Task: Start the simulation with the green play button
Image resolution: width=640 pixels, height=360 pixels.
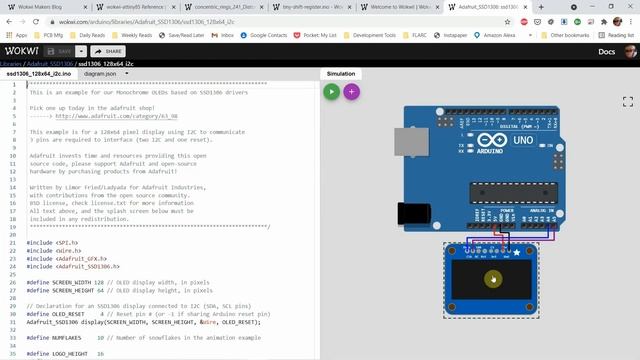Action: (x=331, y=92)
